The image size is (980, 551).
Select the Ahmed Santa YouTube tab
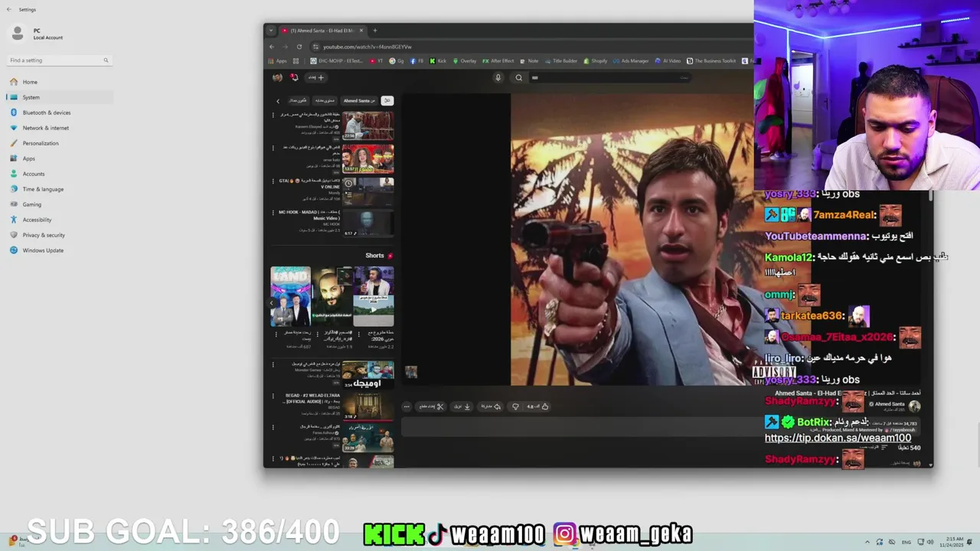coord(322,31)
